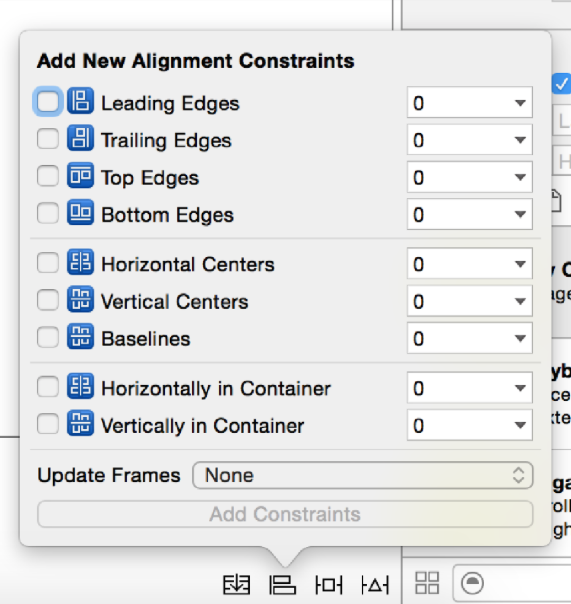
Task: Open the Pin constraints toolbar icon
Action: (328, 585)
